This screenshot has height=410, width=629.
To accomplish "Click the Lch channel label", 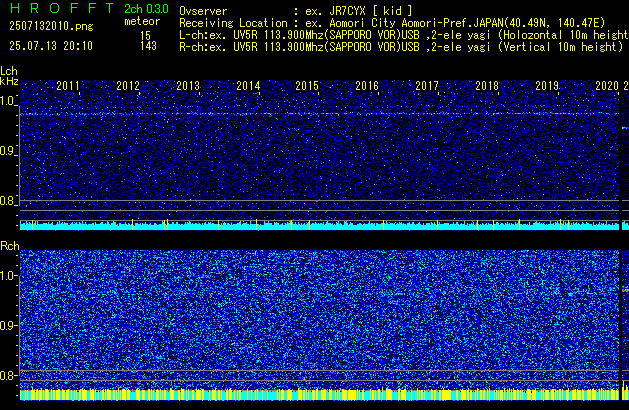I will (x=9, y=71).
